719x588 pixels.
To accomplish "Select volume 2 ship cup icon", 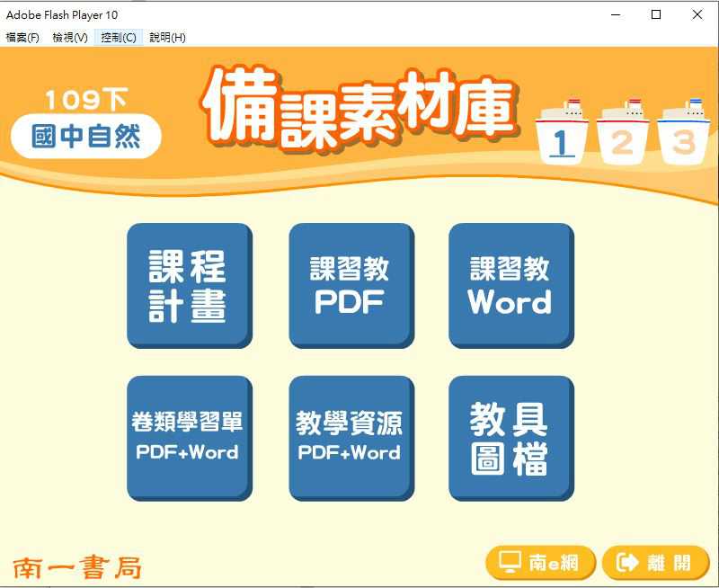I will [623, 132].
